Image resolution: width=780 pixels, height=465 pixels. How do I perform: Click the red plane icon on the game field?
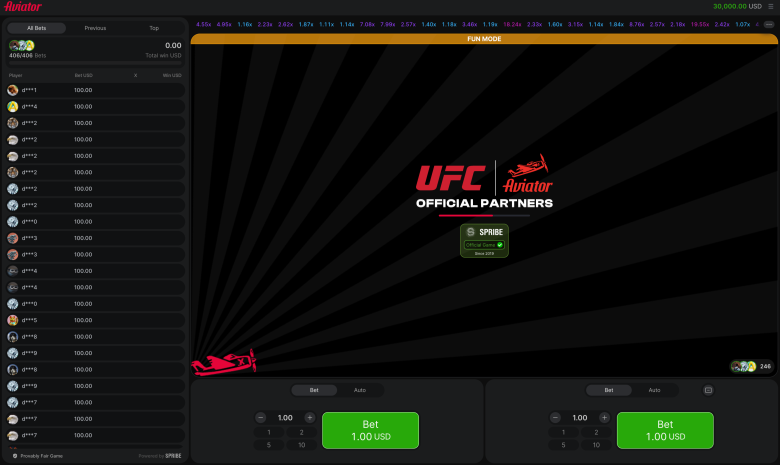click(224, 363)
